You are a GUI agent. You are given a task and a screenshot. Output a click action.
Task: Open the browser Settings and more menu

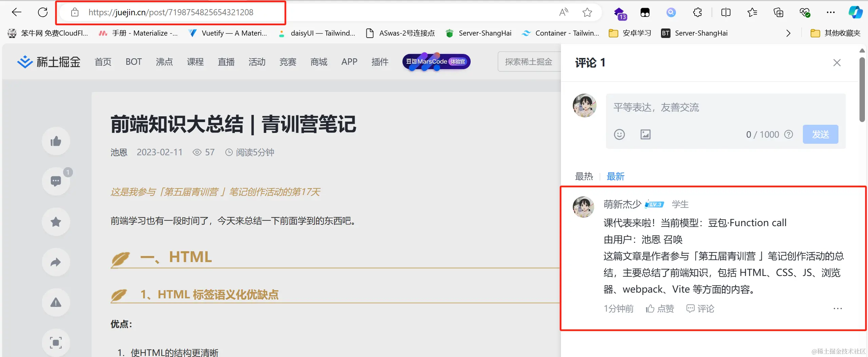click(x=831, y=13)
